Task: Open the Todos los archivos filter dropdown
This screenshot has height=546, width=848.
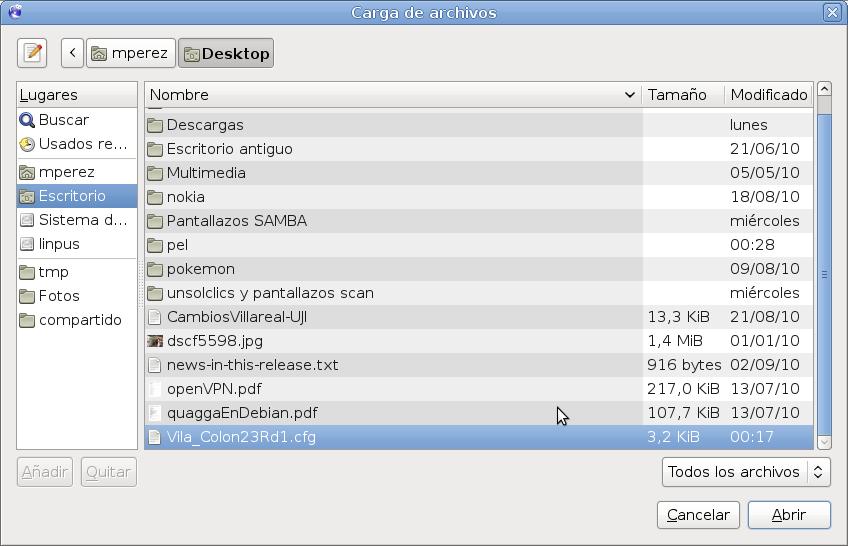Action: click(746, 472)
